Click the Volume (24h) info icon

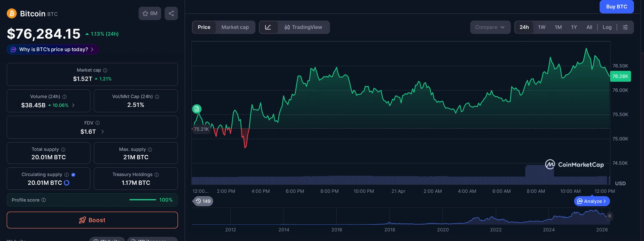tap(64, 97)
